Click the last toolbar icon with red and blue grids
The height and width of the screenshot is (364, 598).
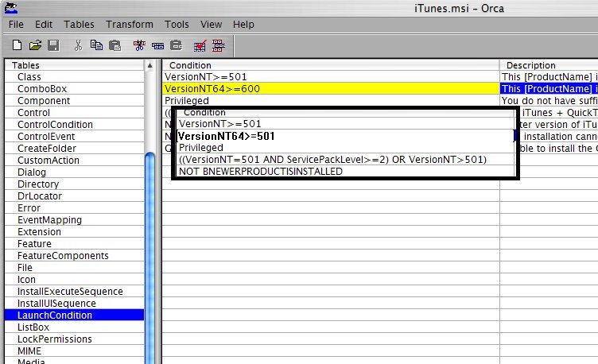coord(219,46)
